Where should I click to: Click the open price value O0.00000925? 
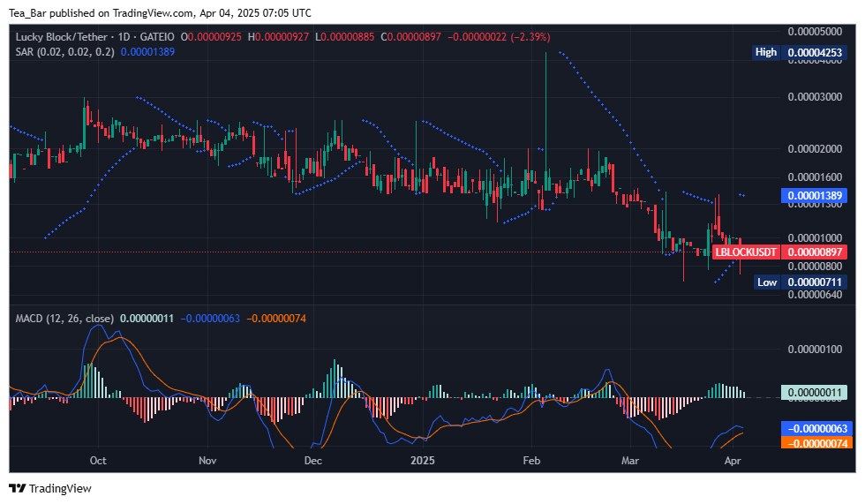[211, 37]
